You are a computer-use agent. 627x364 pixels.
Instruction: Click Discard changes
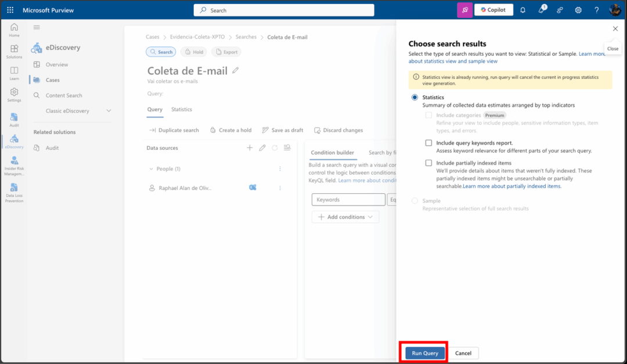338,130
